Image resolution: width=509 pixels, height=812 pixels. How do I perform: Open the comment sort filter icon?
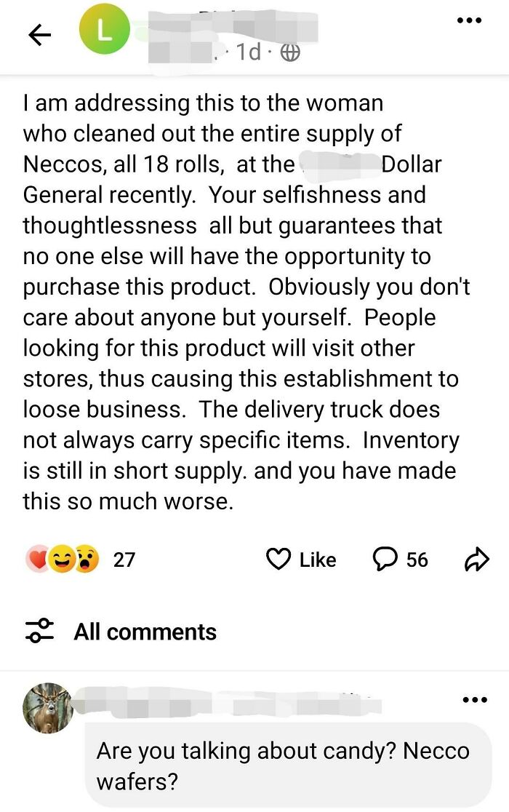click(40, 632)
